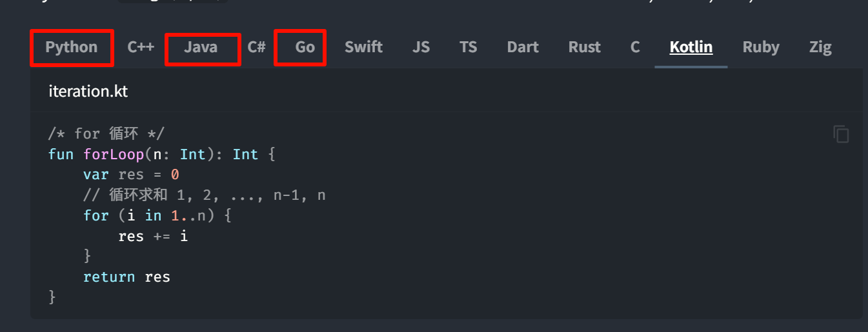Switch to the Go tab

click(x=305, y=47)
